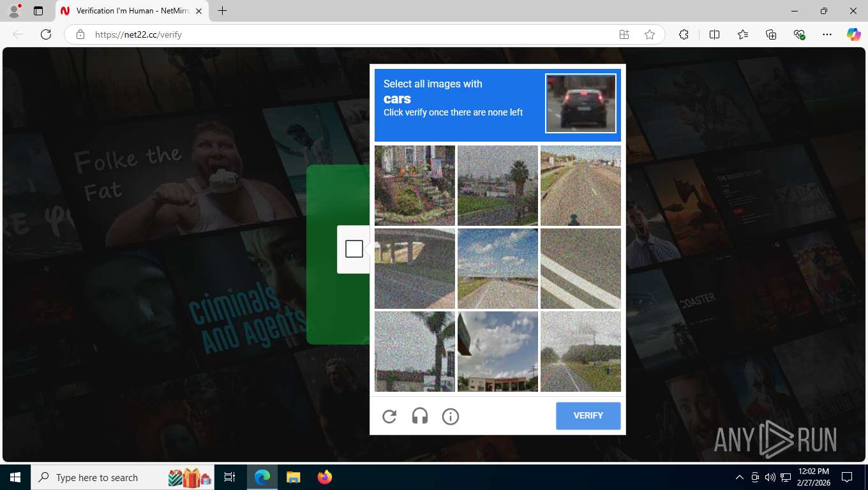Viewport: 868px width, 490px height.
Task: Open Settings and more menu
Action: (x=827, y=34)
